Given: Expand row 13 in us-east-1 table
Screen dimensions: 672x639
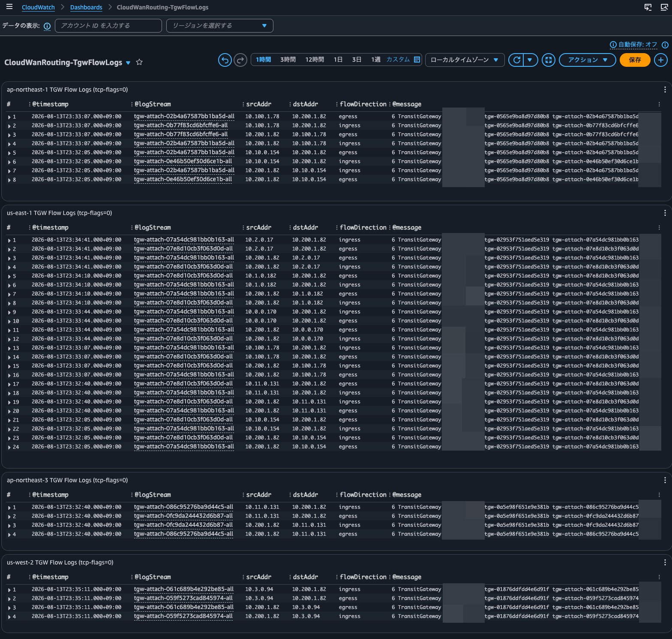Looking at the screenshot, I should coord(9,348).
